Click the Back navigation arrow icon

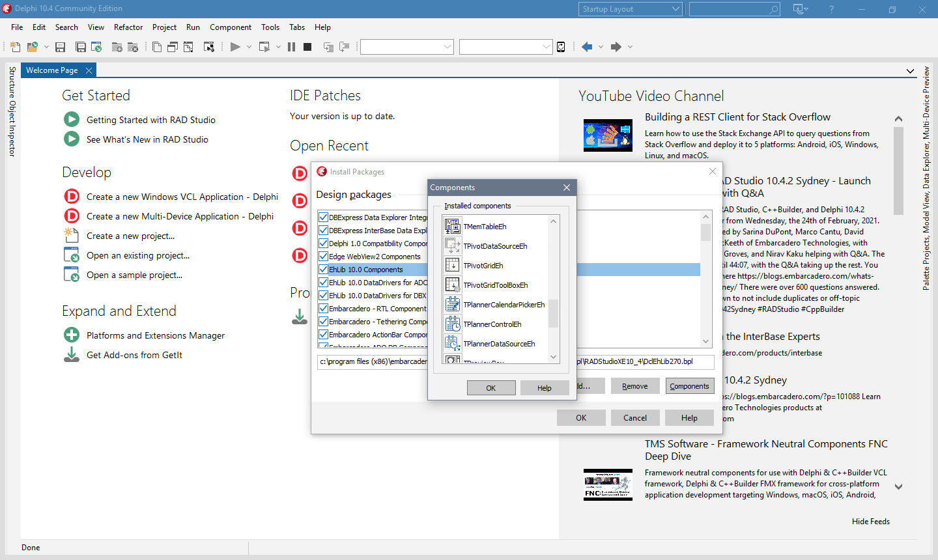(x=587, y=47)
